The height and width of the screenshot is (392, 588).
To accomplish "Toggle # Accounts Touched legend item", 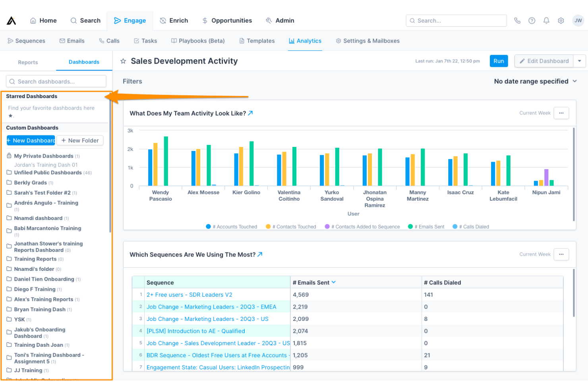I will pos(232,227).
